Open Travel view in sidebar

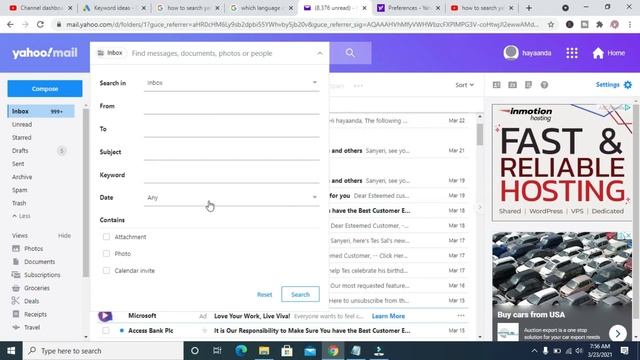pyautogui.click(x=26, y=327)
